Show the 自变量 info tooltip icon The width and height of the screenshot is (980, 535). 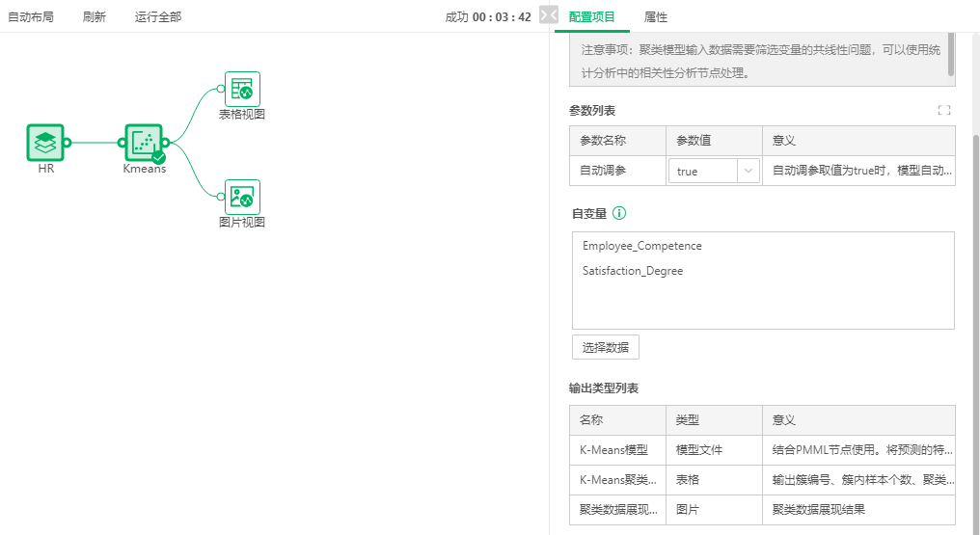coord(618,213)
